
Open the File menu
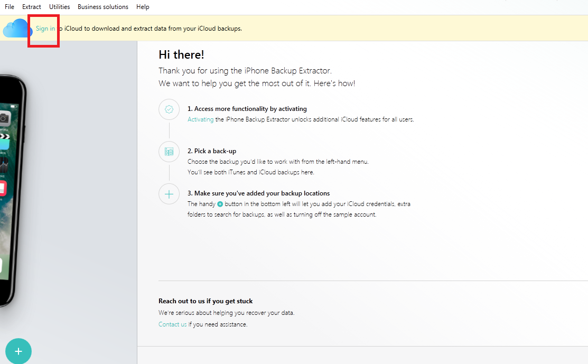(10, 7)
